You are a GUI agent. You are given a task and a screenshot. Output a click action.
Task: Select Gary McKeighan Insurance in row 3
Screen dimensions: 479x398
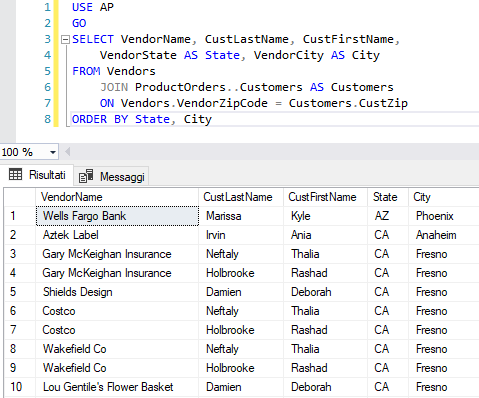[x=117, y=254]
